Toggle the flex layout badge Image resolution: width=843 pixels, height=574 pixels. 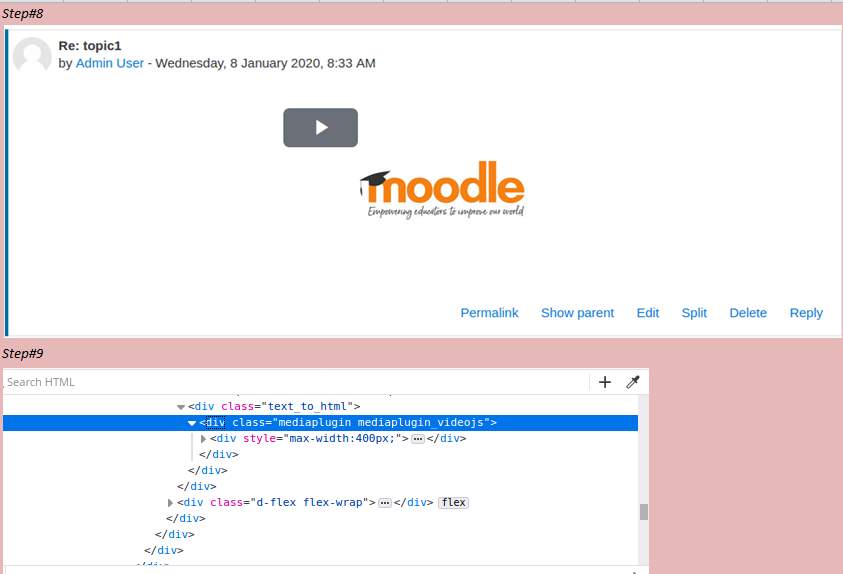click(453, 503)
